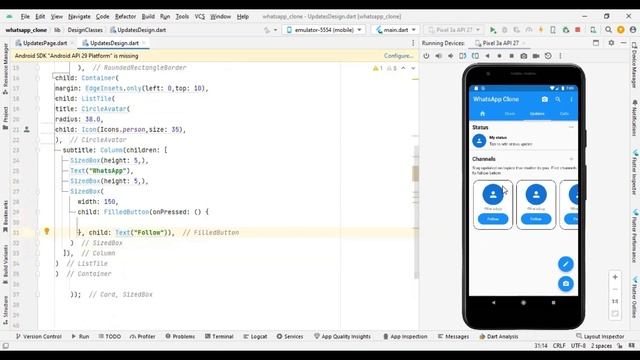
Task: Open the VCS menu
Action: [x=200, y=16]
